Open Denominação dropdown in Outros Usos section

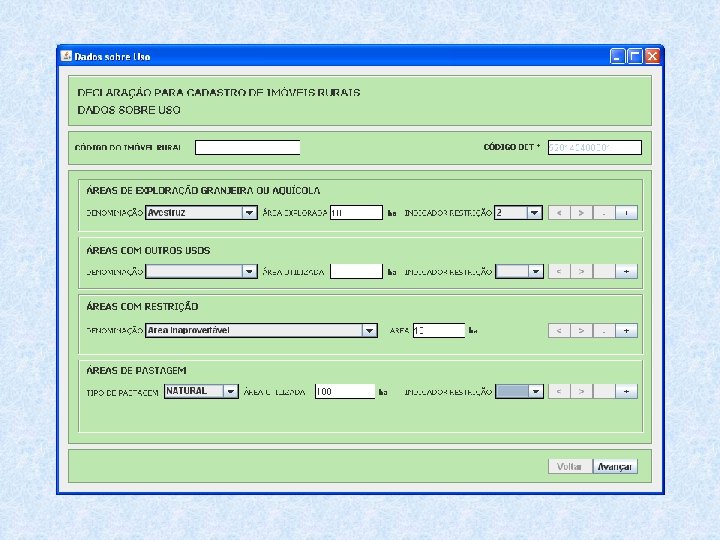(x=201, y=271)
